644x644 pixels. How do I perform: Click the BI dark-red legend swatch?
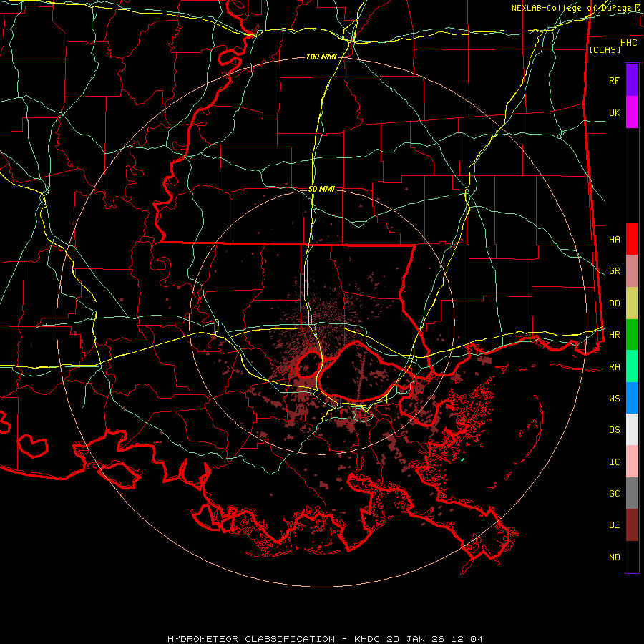click(632, 525)
